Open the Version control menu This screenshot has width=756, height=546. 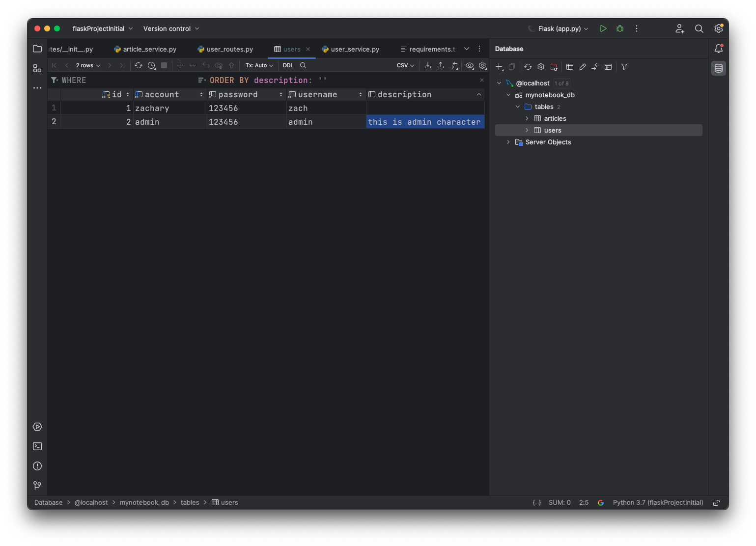tap(171, 28)
